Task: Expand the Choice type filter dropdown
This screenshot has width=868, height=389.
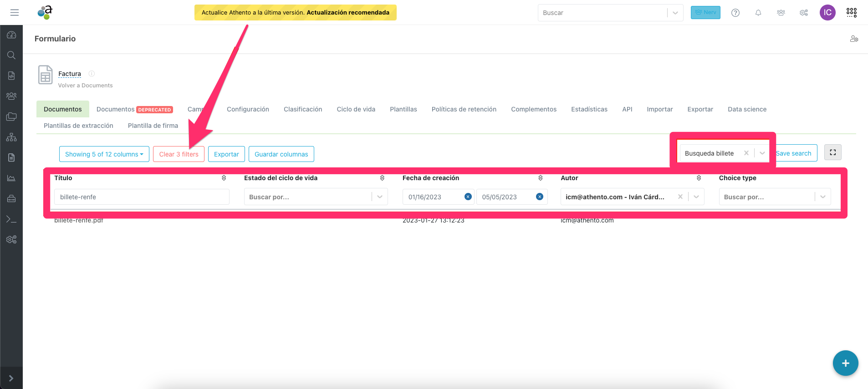Action: click(823, 197)
